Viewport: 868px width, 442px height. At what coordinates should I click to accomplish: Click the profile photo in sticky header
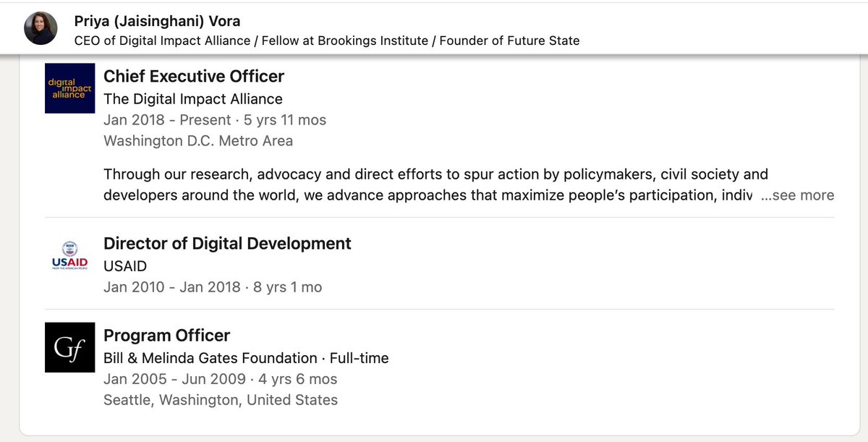41,28
